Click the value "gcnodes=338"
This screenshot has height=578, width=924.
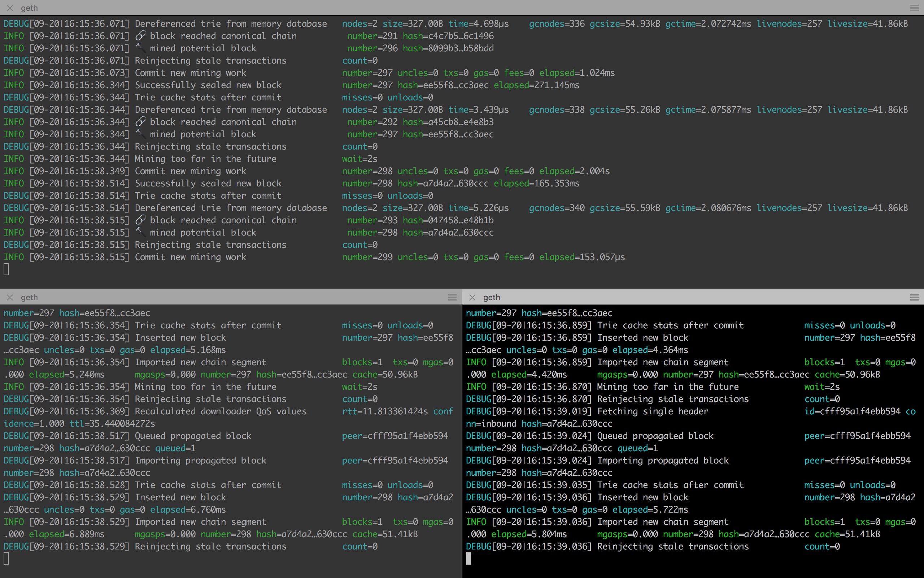click(x=557, y=110)
